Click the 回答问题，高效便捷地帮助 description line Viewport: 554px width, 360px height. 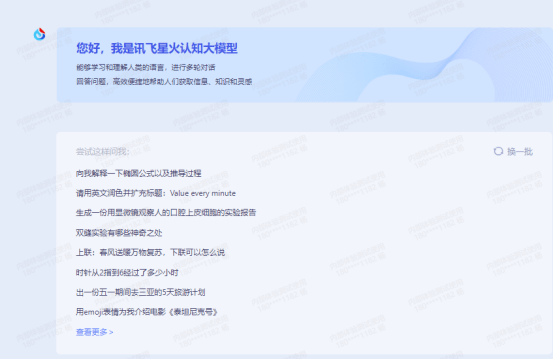(x=164, y=82)
